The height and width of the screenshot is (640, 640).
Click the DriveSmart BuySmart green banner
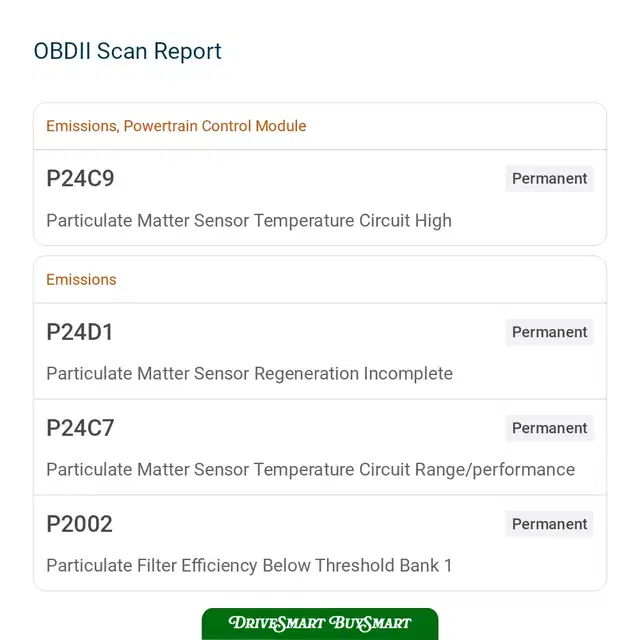click(320, 624)
